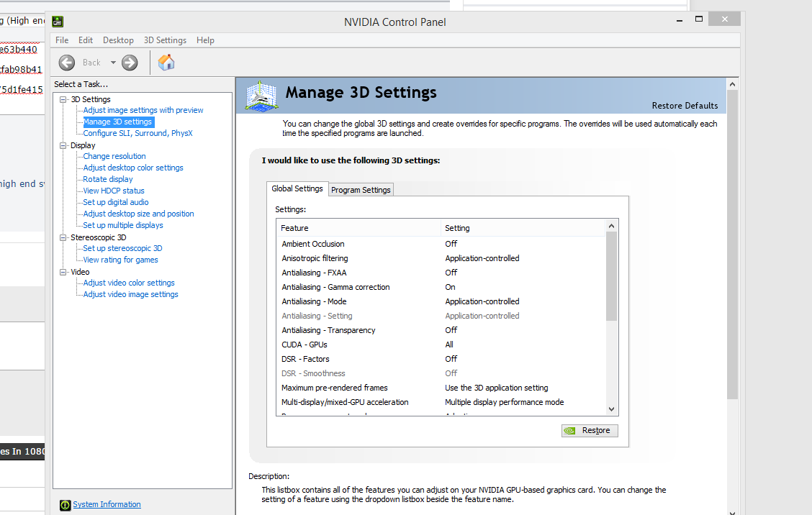Open Adjust desktop size and position
This screenshot has height=515, width=812.
[x=138, y=214]
